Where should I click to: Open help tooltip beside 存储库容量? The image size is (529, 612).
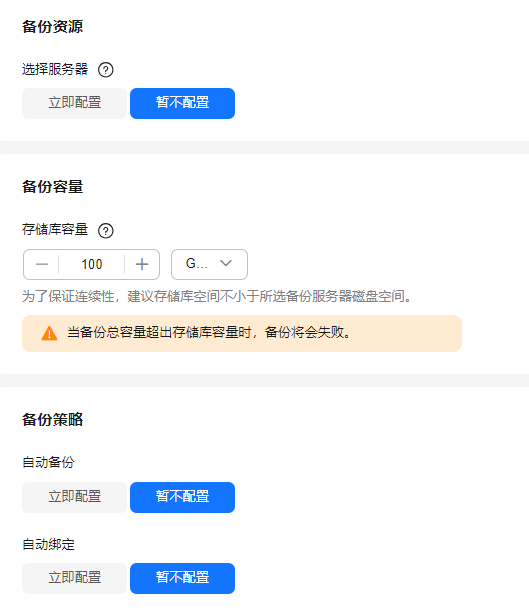[x=105, y=230]
